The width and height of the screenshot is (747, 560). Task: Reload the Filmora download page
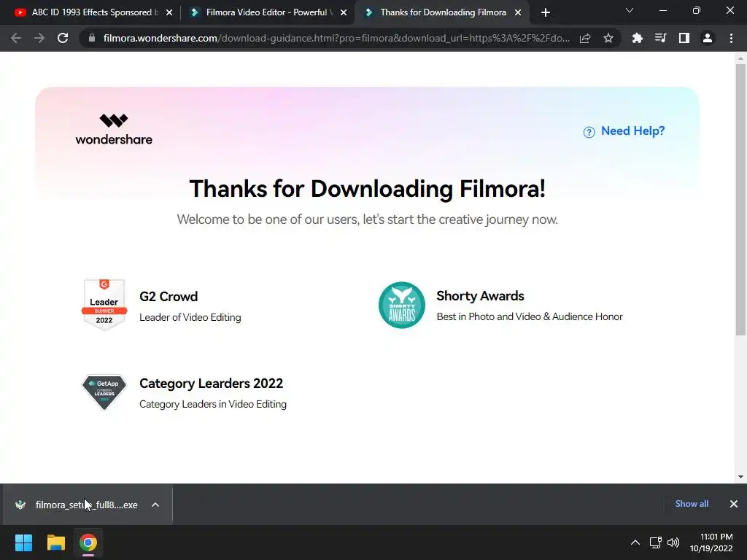(63, 38)
